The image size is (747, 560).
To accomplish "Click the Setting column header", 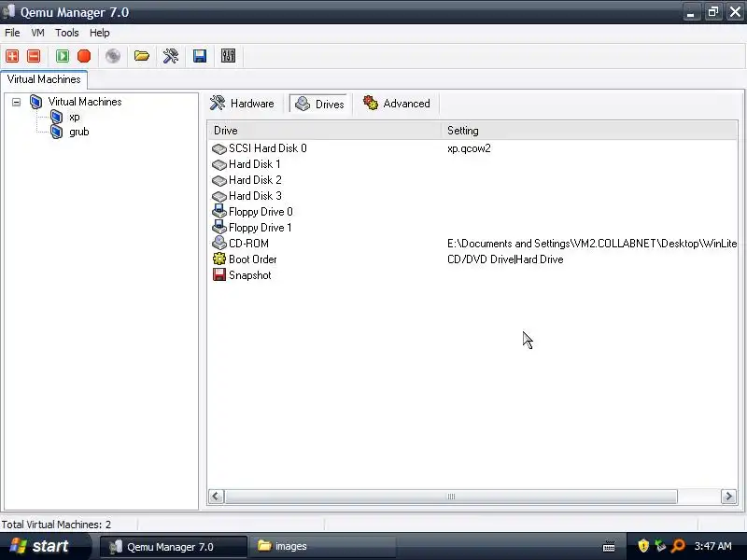I will pyautogui.click(x=589, y=131).
